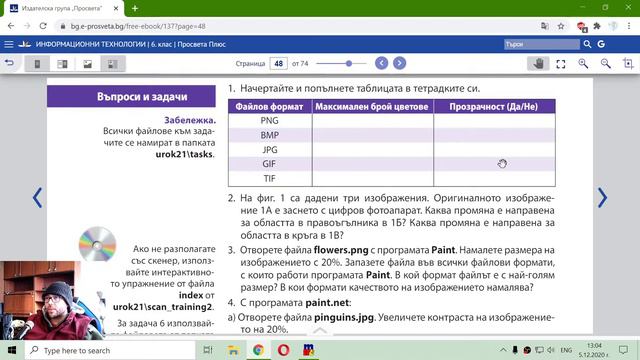Click the search magnifier icon in header

coord(587,44)
